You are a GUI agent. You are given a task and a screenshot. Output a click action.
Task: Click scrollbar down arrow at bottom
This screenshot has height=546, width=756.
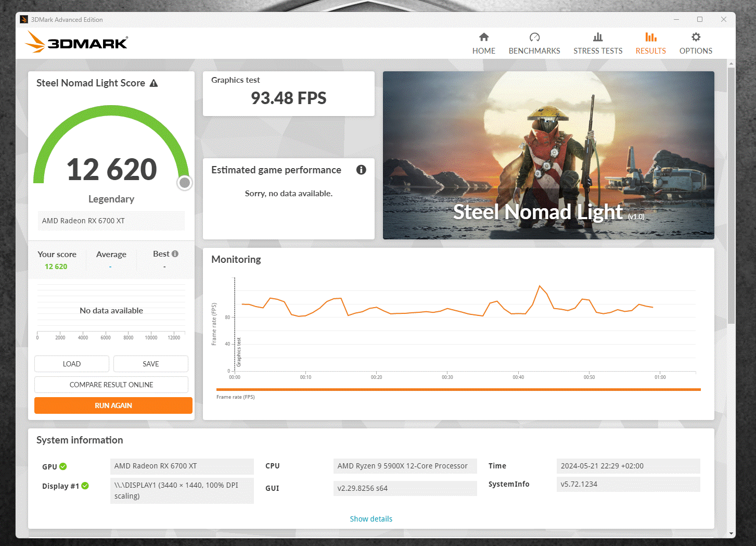point(732,534)
